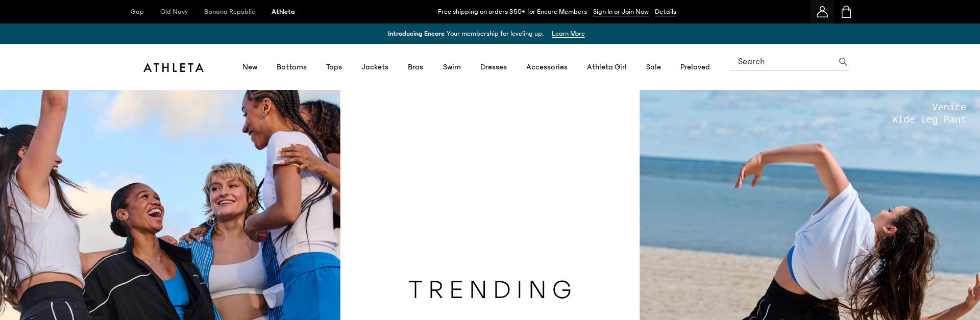Open the Dresses menu
This screenshot has width=980, height=320.
click(494, 67)
